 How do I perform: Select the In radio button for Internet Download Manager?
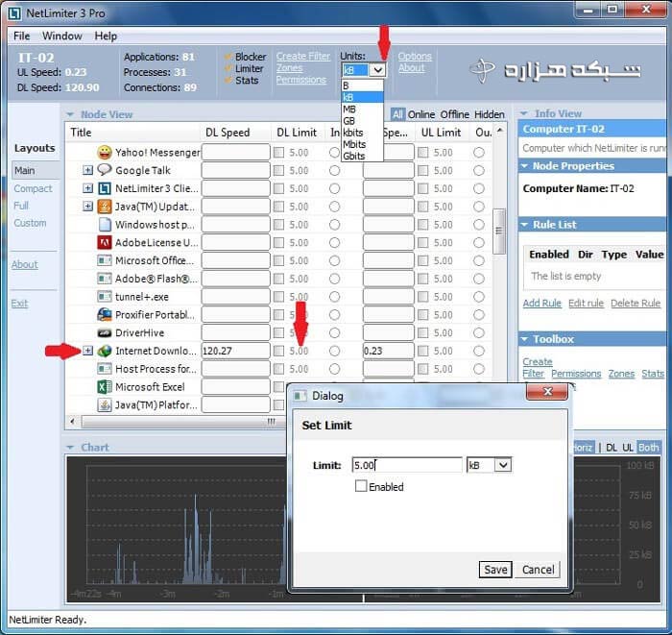click(x=334, y=351)
